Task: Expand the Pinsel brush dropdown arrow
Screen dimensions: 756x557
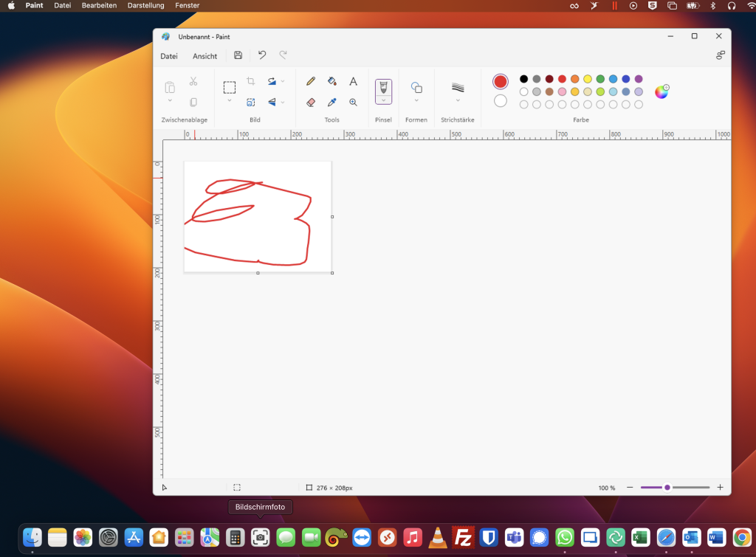Action: [x=383, y=100]
